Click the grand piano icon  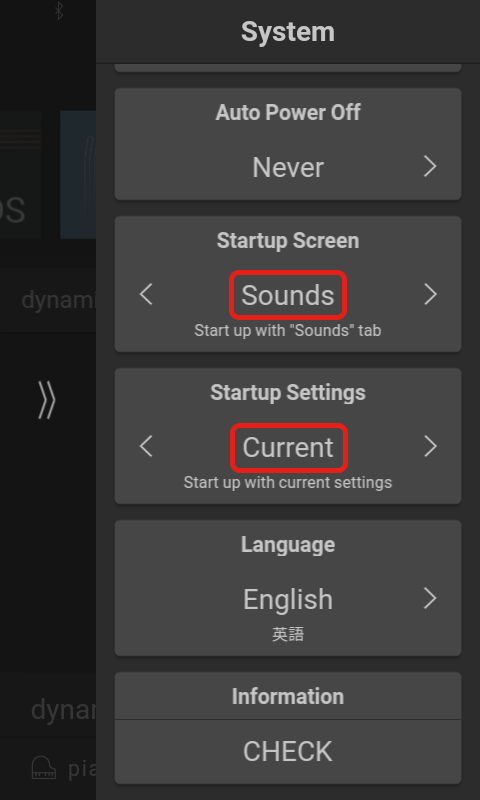(x=44, y=768)
